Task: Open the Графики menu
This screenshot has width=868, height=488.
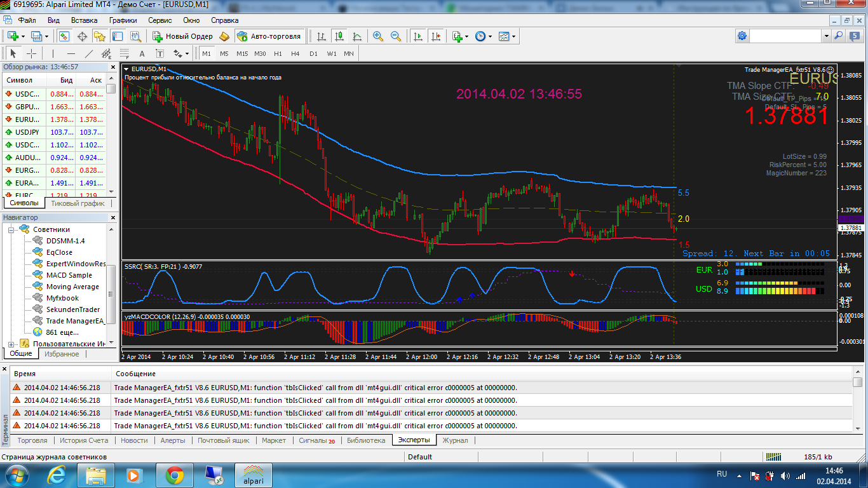Action: click(123, 20)
